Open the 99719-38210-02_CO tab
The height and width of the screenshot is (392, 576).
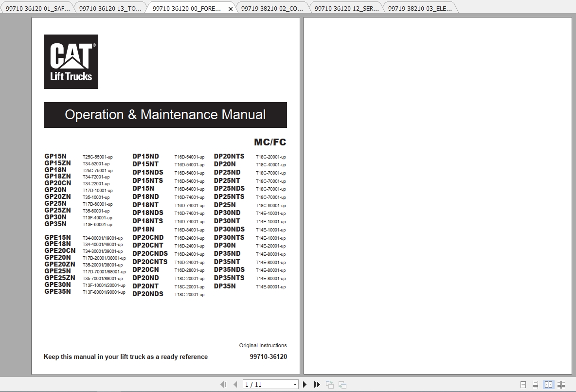[x=272, y=8]
